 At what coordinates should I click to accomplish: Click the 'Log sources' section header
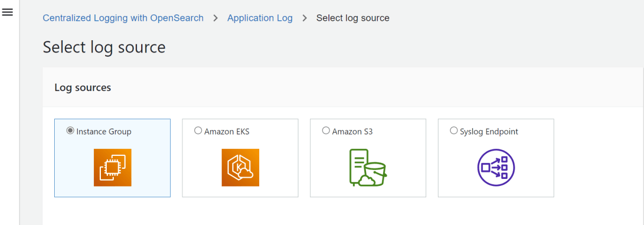tap(83, 87)
